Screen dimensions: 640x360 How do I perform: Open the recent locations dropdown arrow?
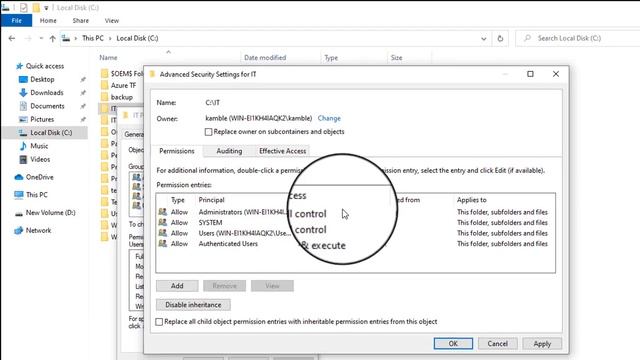coord(41,38)
